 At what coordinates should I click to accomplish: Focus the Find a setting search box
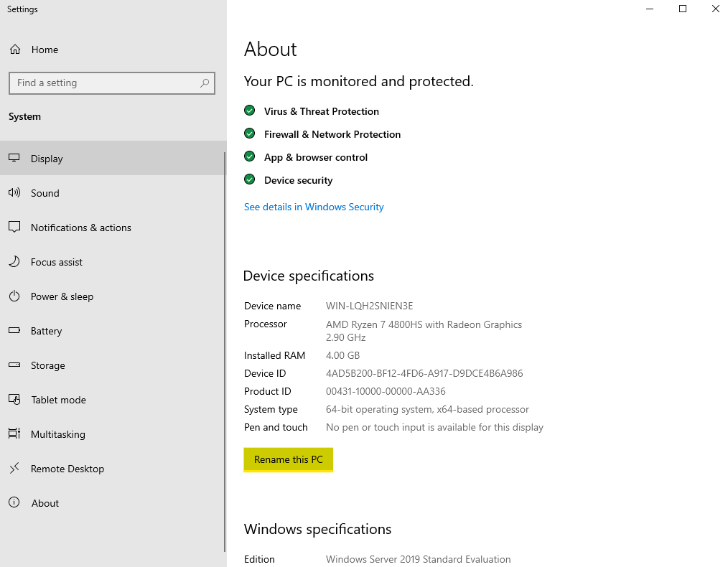[x=112, y=83]
